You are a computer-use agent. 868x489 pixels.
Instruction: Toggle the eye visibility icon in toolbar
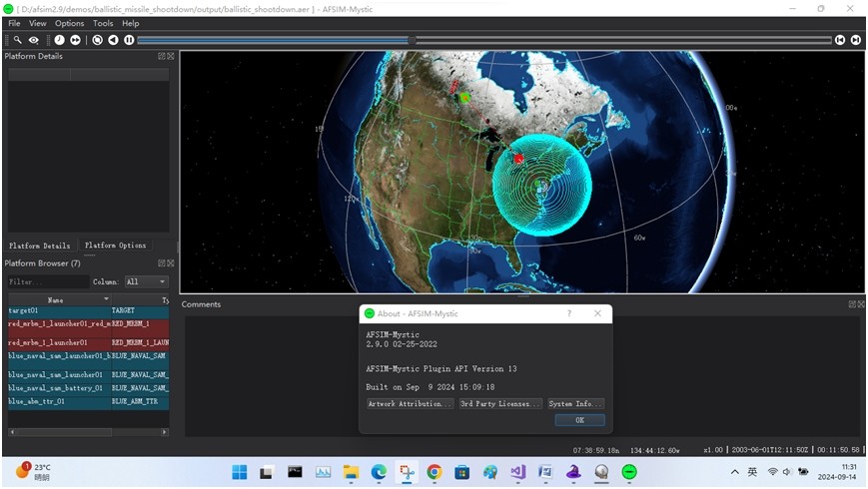coord(33,40)
